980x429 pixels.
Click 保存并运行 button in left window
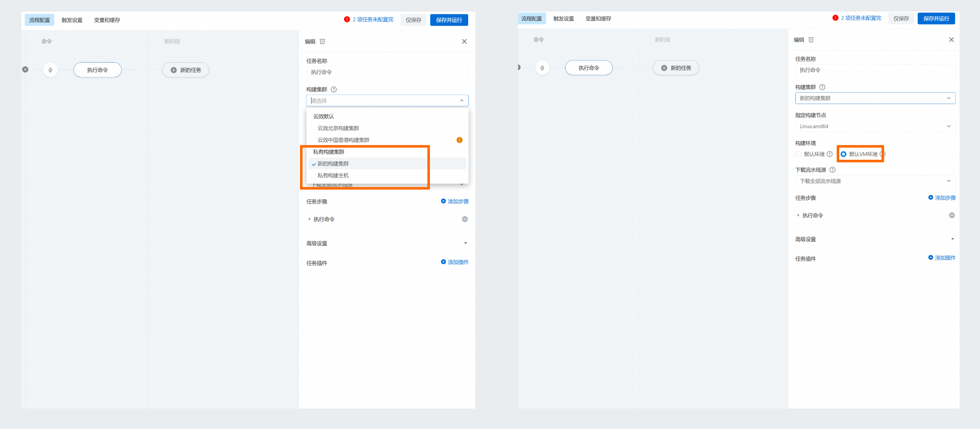pyautogui.click(x=449, y=20)
